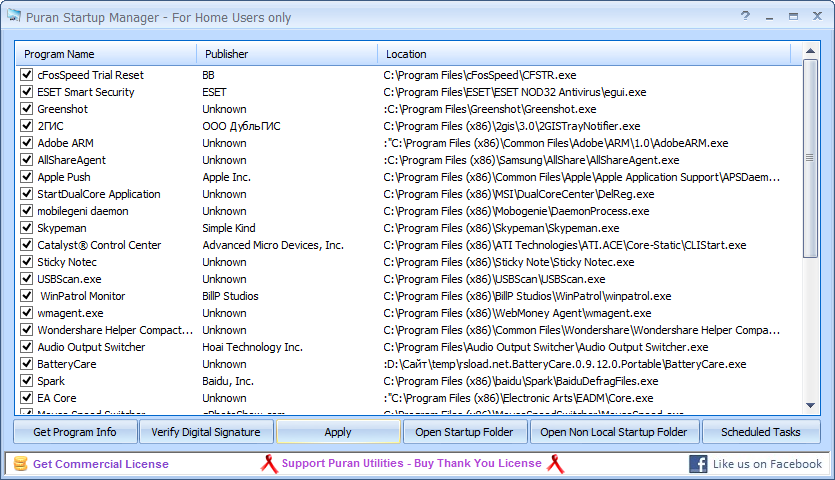Select the Apple Inc. publisher cell
Image resolution: width=835 pixels, height=480 pixels.
[x=226, y=177]
